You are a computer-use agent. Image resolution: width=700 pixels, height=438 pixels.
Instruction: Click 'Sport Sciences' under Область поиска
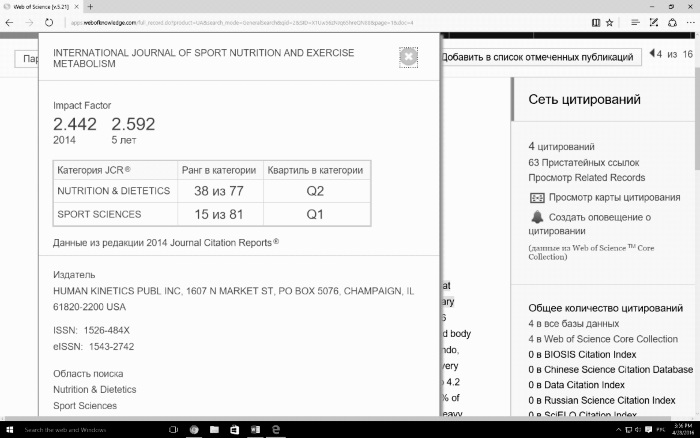[85, 405]
